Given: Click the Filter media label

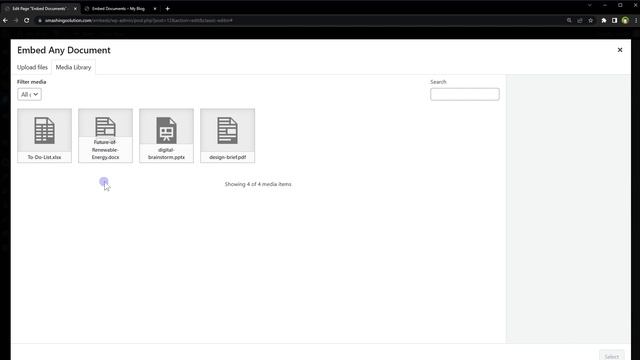Looking at the screenshot, I should click(31, 82).
